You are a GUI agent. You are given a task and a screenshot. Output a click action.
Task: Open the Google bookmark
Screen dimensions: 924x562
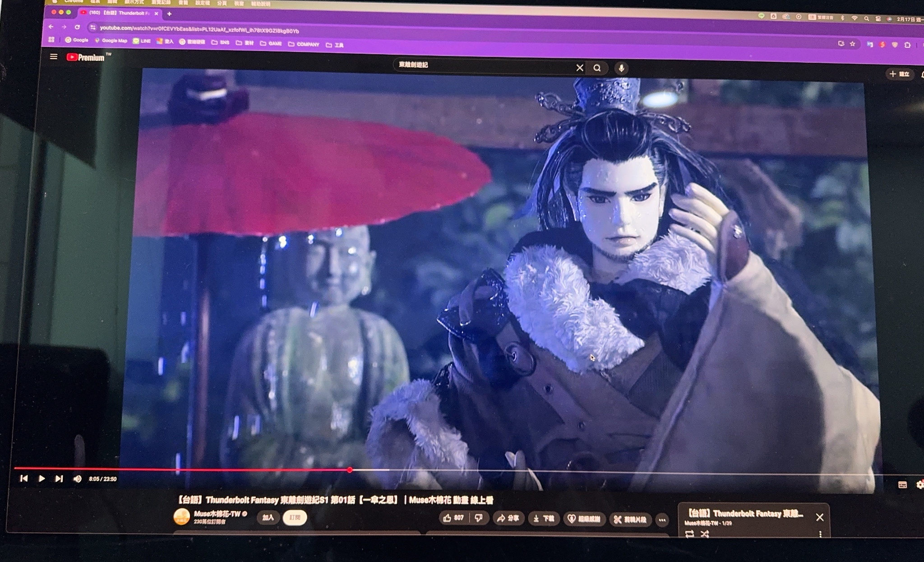pos(77,40)
